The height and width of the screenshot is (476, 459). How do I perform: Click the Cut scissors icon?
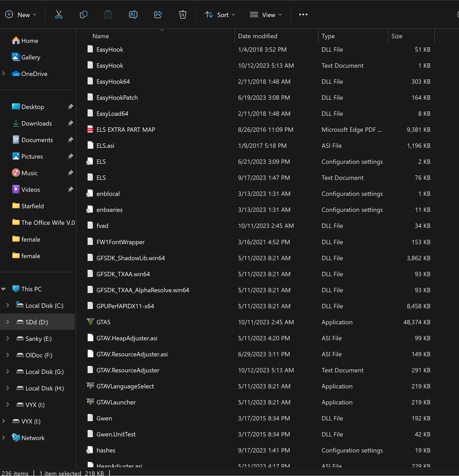pyautogui.click(x=59, y=15)
